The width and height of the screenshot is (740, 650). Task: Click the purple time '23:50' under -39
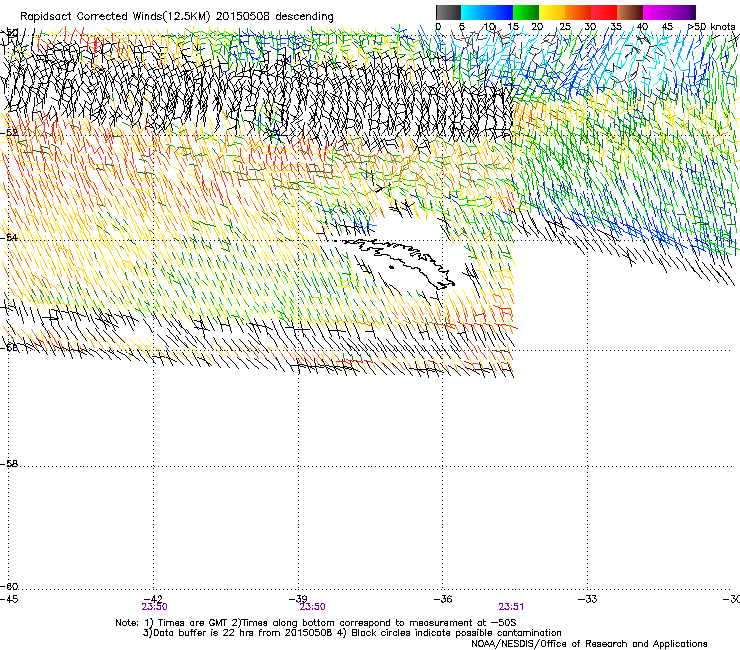(x=312, y=607)
